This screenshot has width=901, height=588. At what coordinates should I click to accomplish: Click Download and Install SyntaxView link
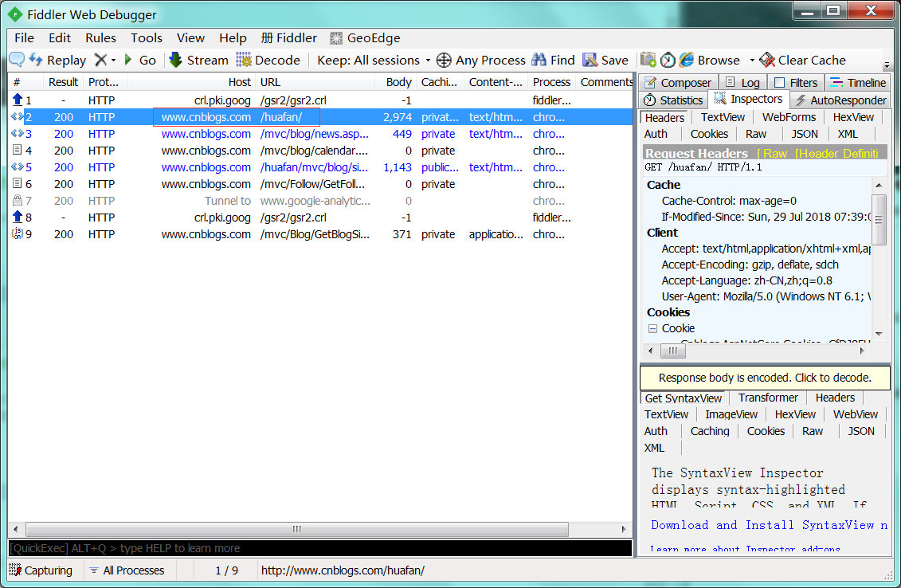769,525
